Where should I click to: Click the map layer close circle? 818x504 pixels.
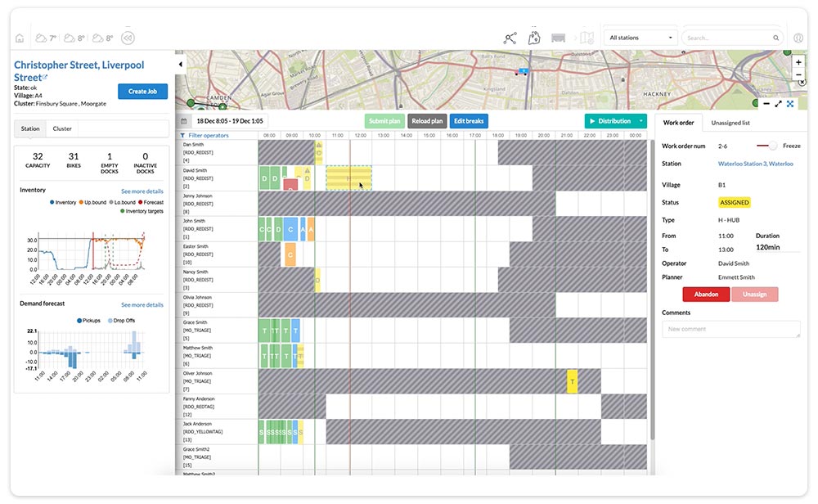[802, 83]
